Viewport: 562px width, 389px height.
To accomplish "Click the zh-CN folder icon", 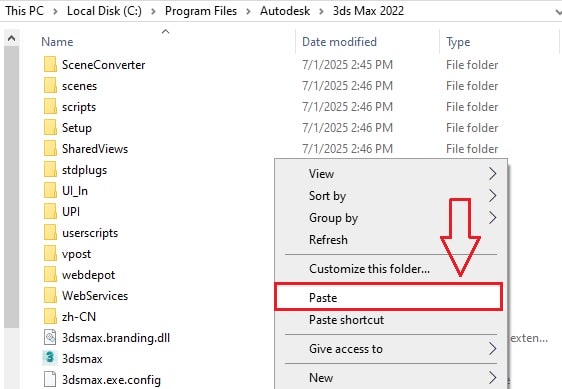I will click(50, 317).
